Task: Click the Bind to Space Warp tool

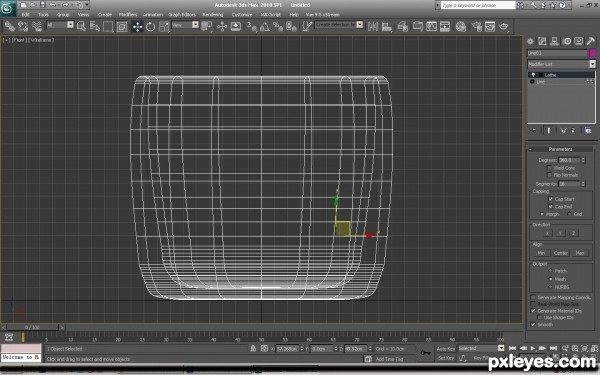Action: (x=37, y=26)
